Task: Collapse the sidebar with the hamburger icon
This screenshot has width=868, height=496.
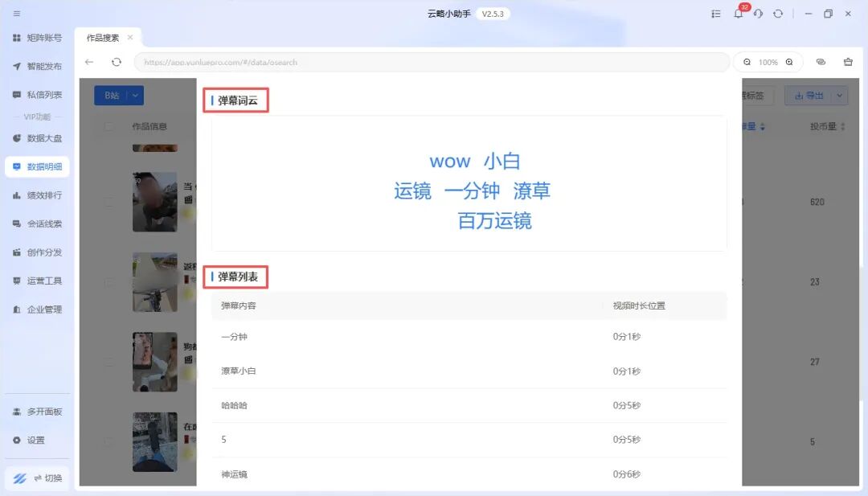Action: pos(17,14)
